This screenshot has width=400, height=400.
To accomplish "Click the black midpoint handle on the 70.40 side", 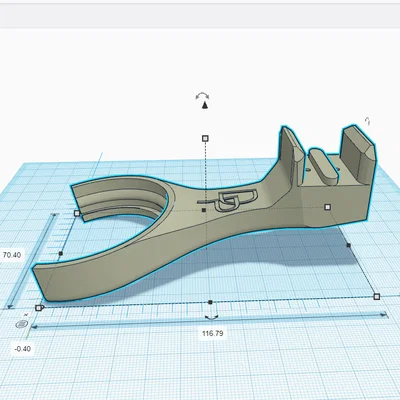I will (x=61, y=254).
